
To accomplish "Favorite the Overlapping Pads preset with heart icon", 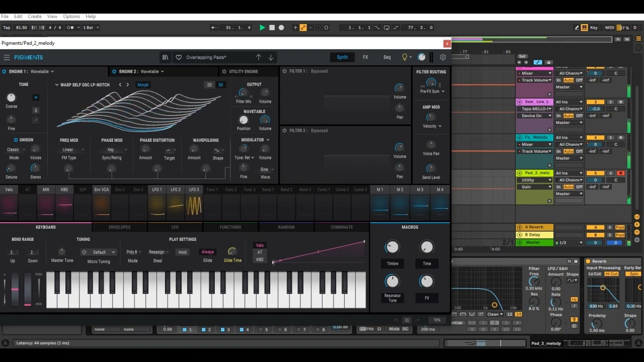I will click(x=178, y=57).
